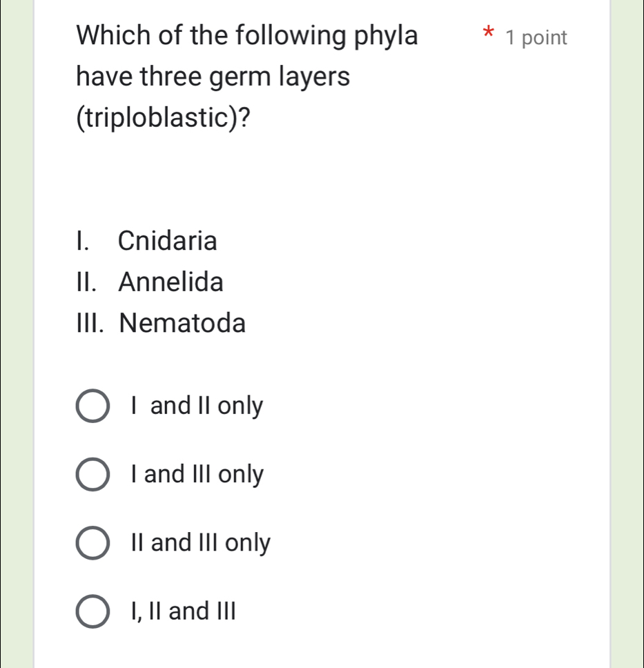Click the "I, II and III" answer label
Image resolution: width=644 pixels, height=668 pixels.
pyautogui.click(x=182, y=611)
